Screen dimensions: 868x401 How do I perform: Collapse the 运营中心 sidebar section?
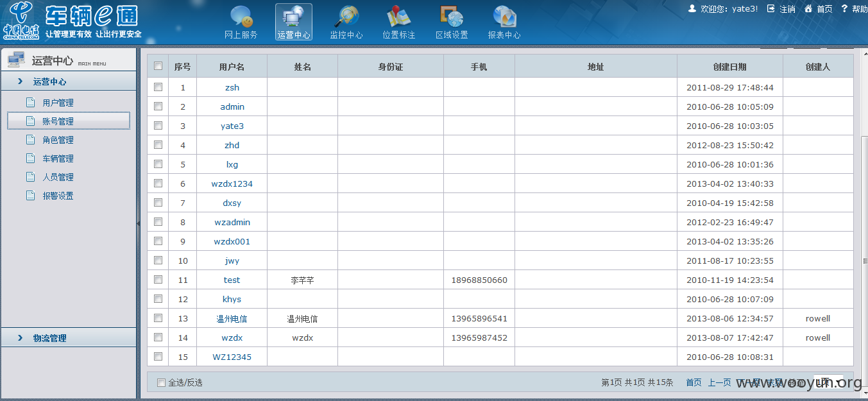point(68,81)
